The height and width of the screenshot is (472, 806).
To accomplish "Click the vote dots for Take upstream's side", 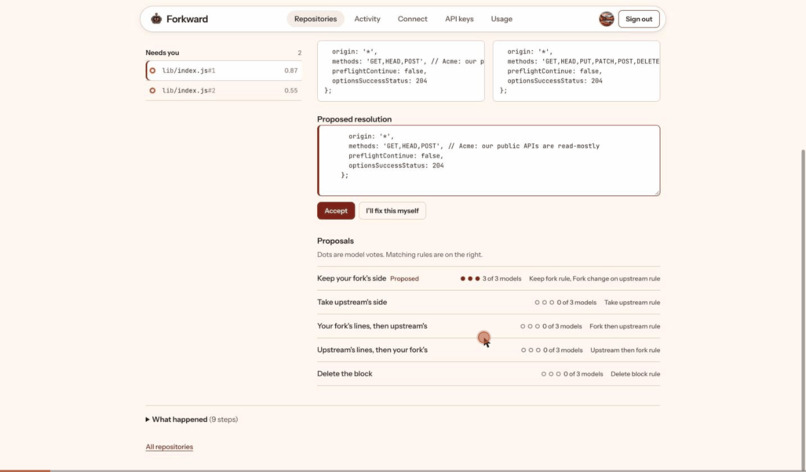I will point(544,302).
